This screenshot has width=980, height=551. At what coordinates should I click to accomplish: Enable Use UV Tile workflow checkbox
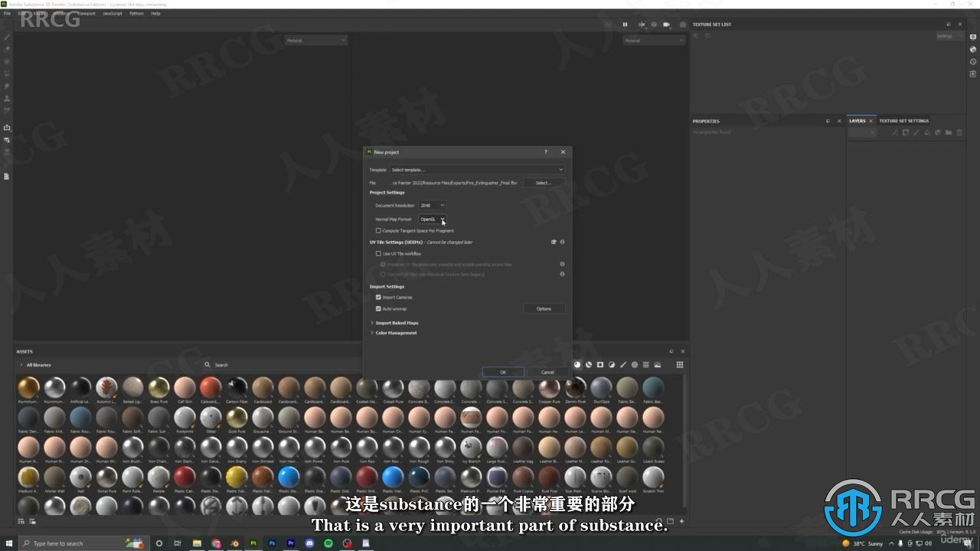tap(378, 253)
